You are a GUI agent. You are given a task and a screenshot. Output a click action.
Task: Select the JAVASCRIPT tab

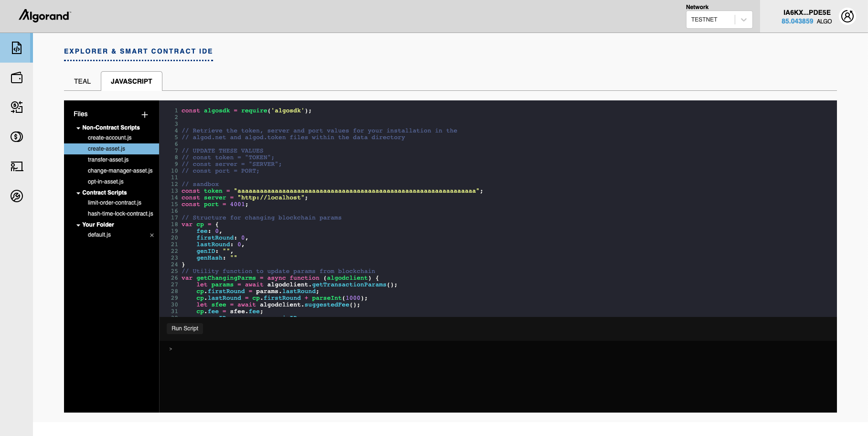[x=131, y=81]
